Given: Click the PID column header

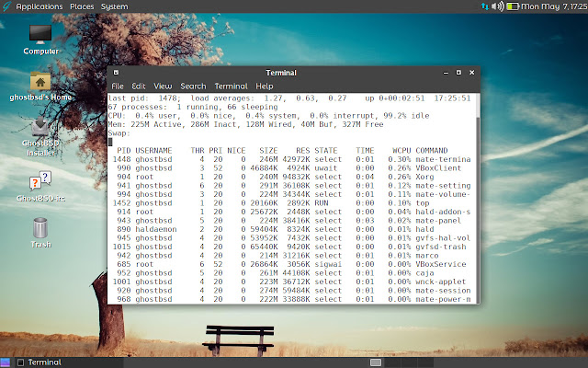Looking at the screenshot, I should [124, 151].
